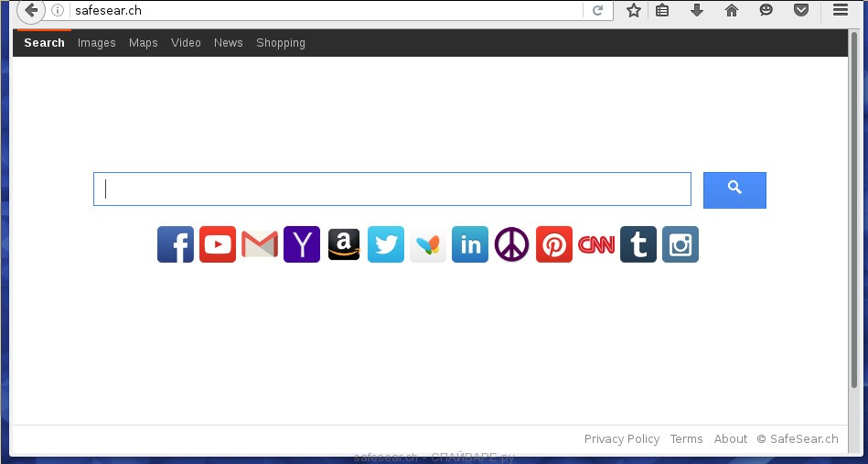This screenshot has height=464, width=868.
Task: Show site information via the info icon
Action: [58, 10]
